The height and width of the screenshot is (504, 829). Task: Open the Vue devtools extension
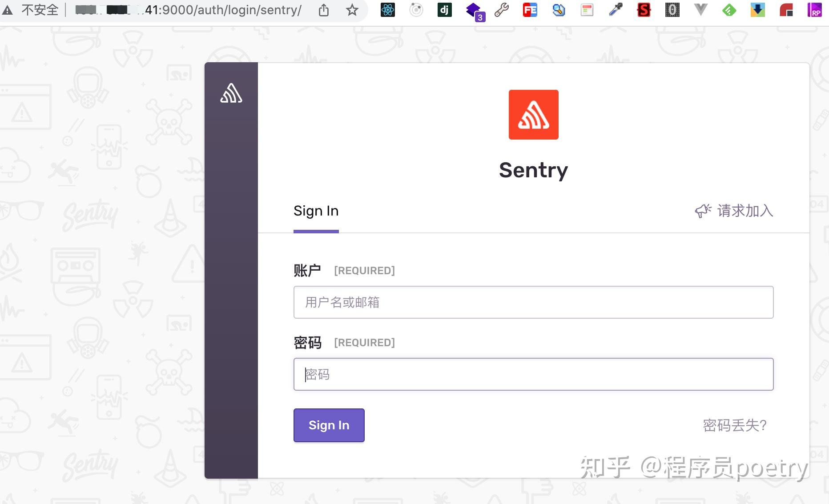point(700,10)
